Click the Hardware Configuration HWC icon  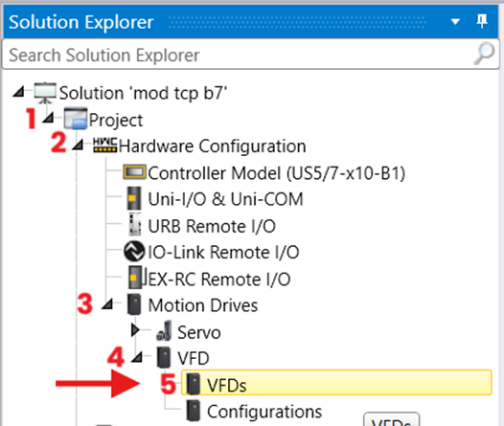(104, 146)
